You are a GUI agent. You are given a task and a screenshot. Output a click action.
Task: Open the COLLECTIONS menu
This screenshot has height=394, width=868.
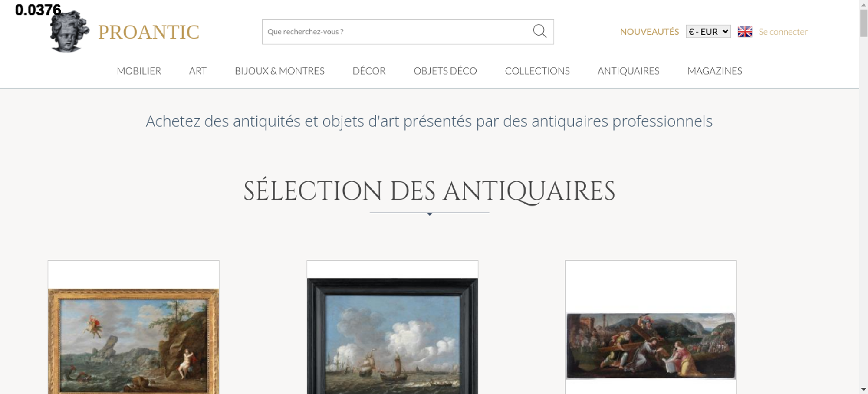coord(537,71)
